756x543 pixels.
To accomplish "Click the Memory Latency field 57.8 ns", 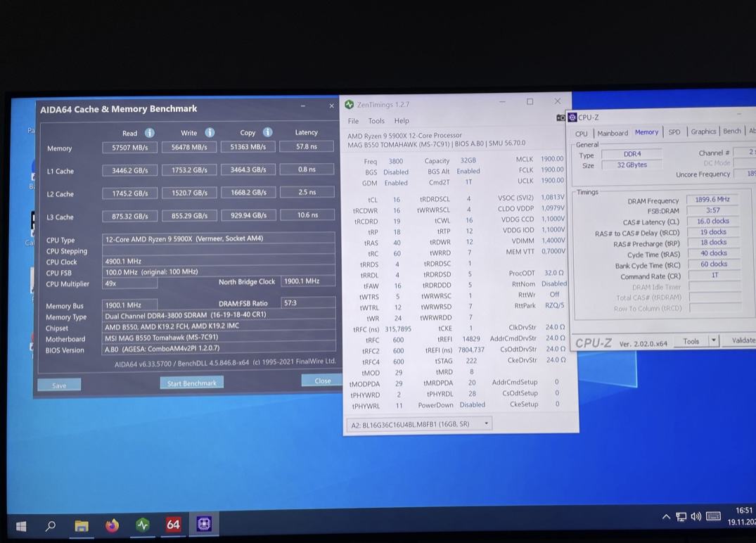I will (x=307, y=146).
